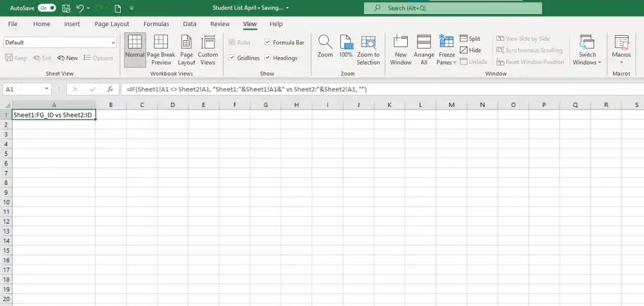Click View Side by Side

tap(523, 39)
